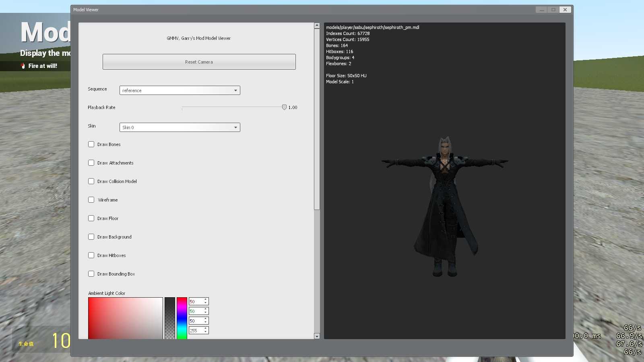Click the Vertices Count: 15955 line
644x362 pixels.
(x=347, y=39)
